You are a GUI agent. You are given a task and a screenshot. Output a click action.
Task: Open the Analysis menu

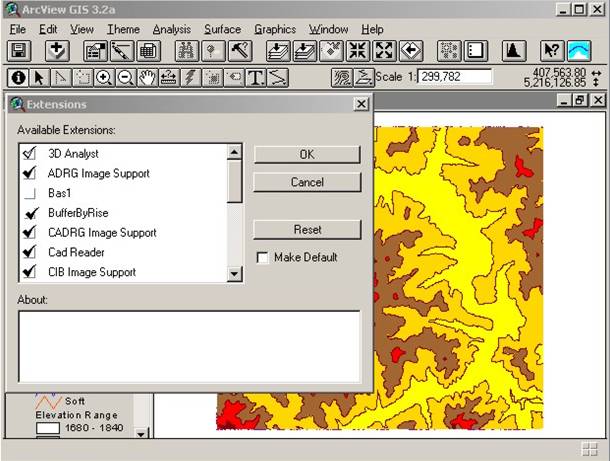tap(172, 30)
